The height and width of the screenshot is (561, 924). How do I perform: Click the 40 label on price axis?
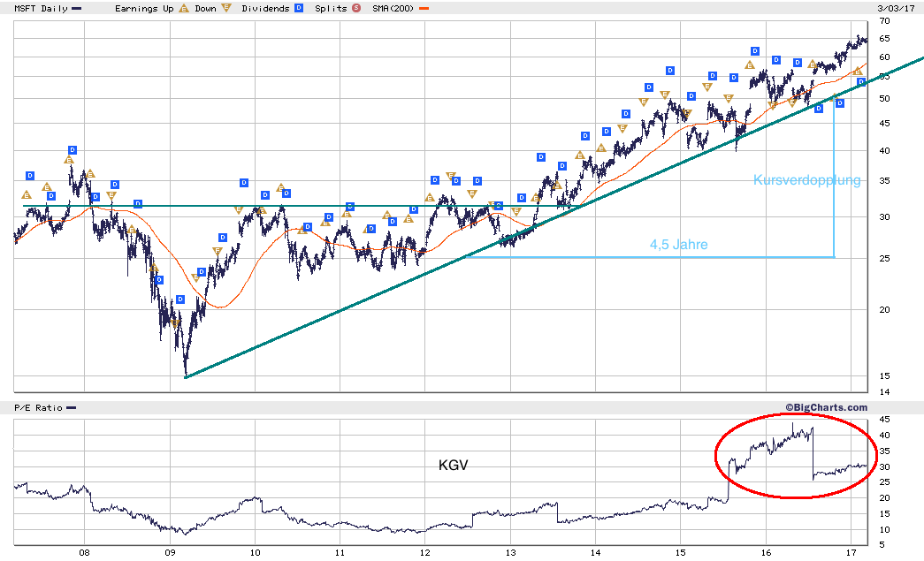(x=884, y=151)
